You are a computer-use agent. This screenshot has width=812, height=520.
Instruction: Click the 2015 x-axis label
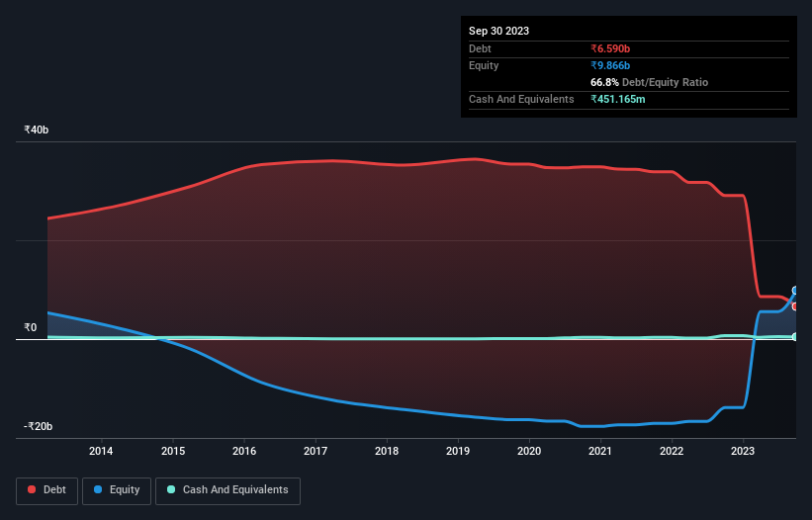point(173,451)
